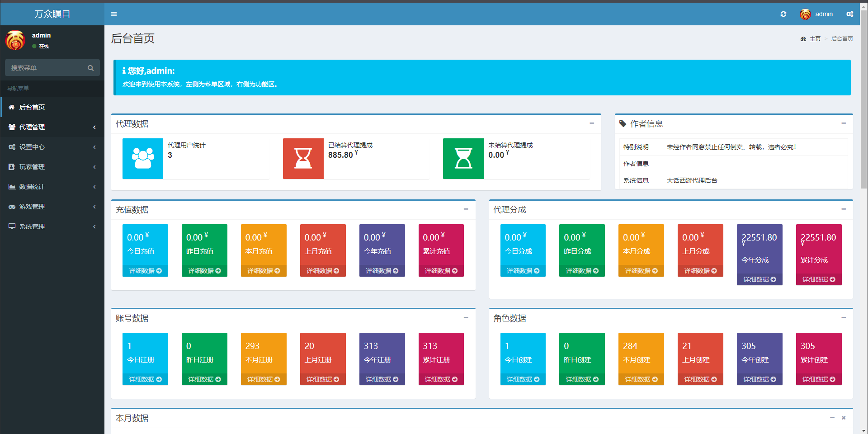Viewport: 868px width, 434px height.
Task: Click the search magnifier icon in sidebar
Action: tap(90, 68)
